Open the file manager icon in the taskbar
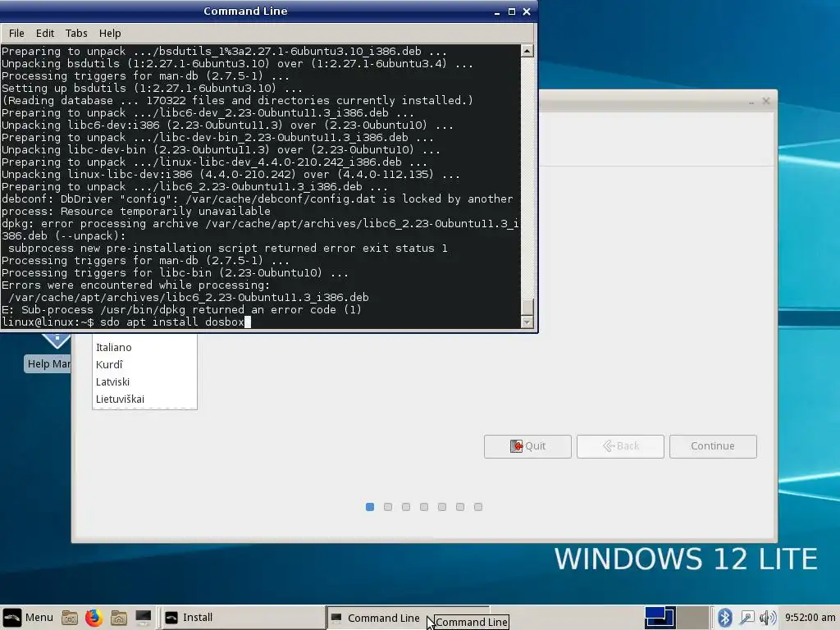 click(x=70, y=618)
